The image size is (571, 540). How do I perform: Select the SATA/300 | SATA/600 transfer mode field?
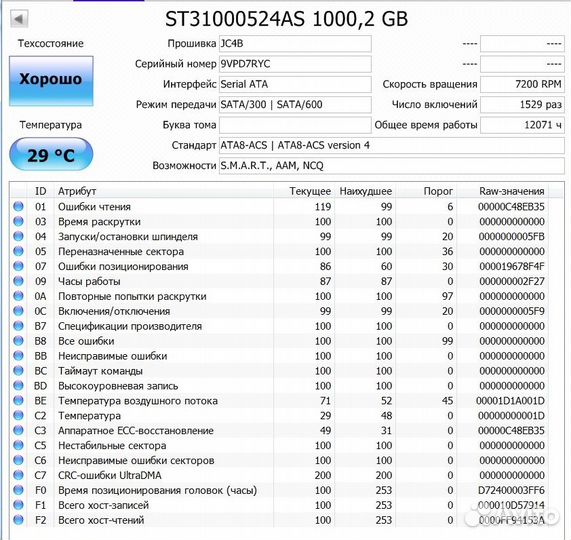295,105
